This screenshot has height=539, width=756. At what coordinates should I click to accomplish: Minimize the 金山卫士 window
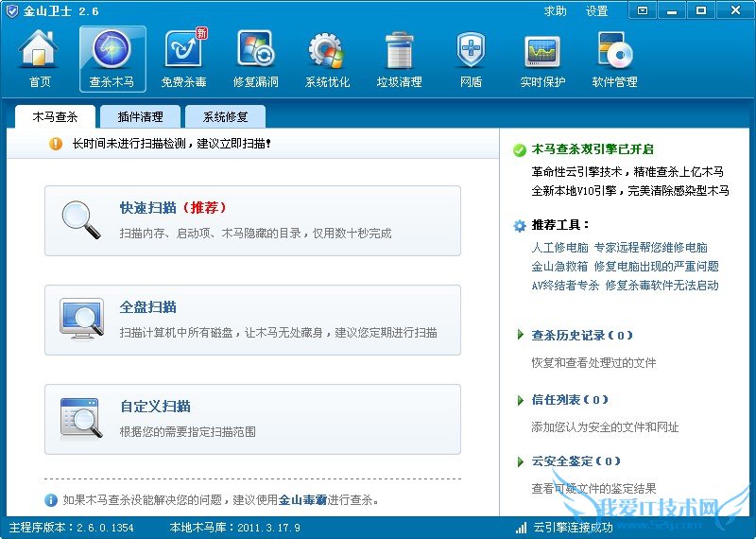click(x=672, y=10)
